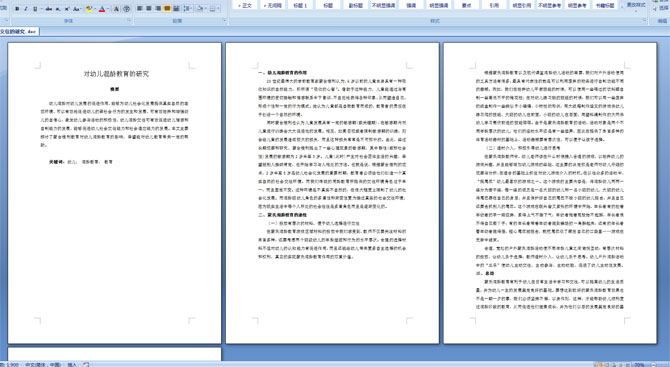Align text to the right
The width and height of the screenshot is (670, 367).
(158, 9)
